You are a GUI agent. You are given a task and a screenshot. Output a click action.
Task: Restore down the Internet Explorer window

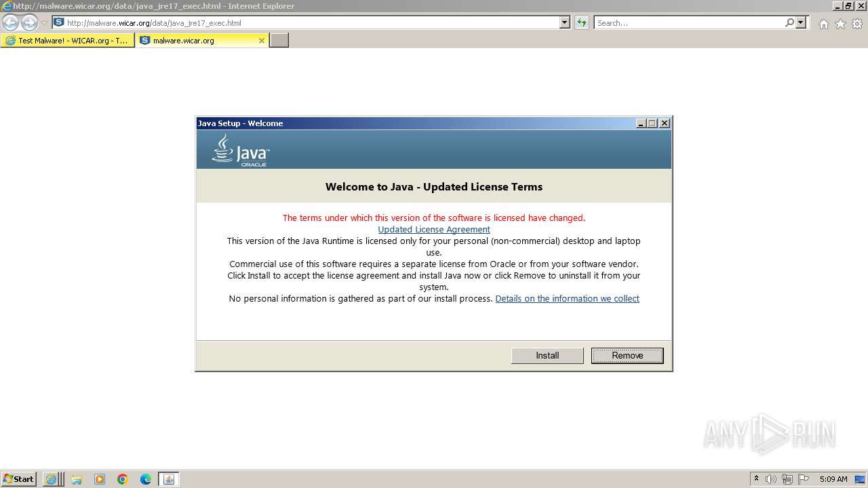pos(848,6)
